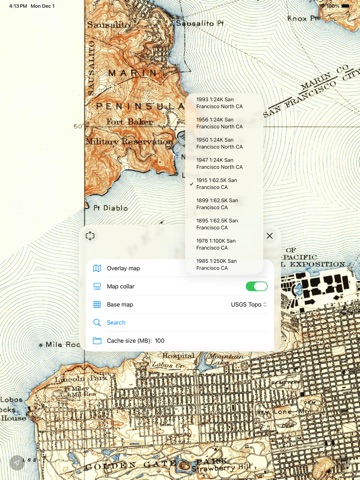Image resolution: width=360 pixels, height=480 pixels.
Task: Tap the Overlay map icon
Action: coord(97,268)
